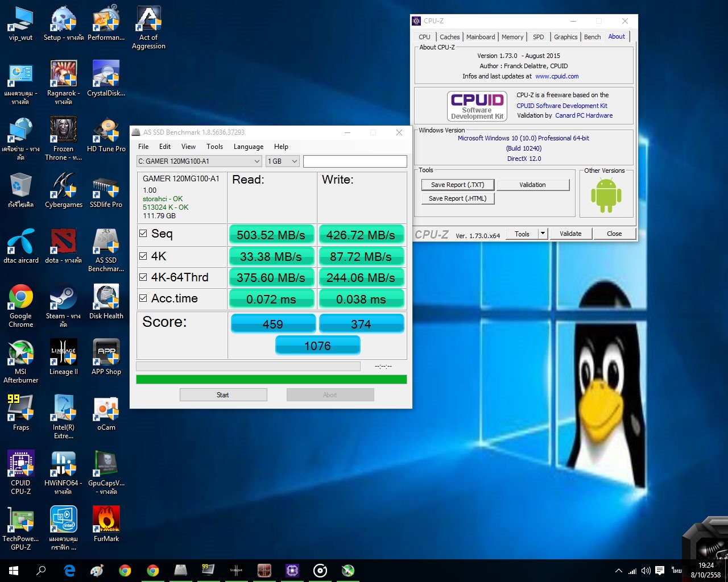Open taskbar search magnifier

[41, 571]
